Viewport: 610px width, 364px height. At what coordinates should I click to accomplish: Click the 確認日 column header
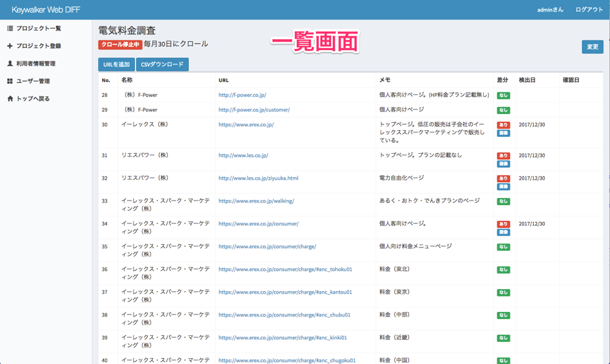pyautogui.click(x=571, y=80)
